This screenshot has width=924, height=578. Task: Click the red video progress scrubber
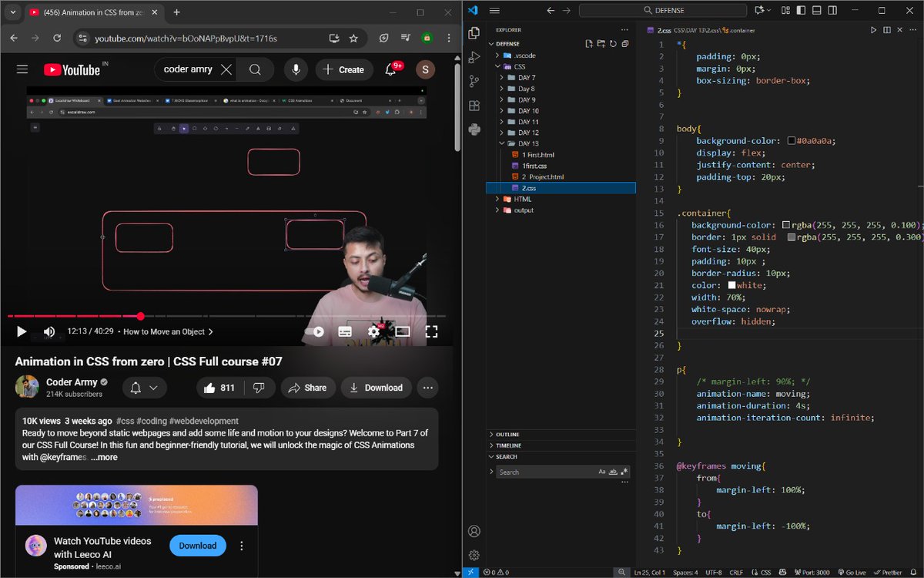(x=140, y=316)
